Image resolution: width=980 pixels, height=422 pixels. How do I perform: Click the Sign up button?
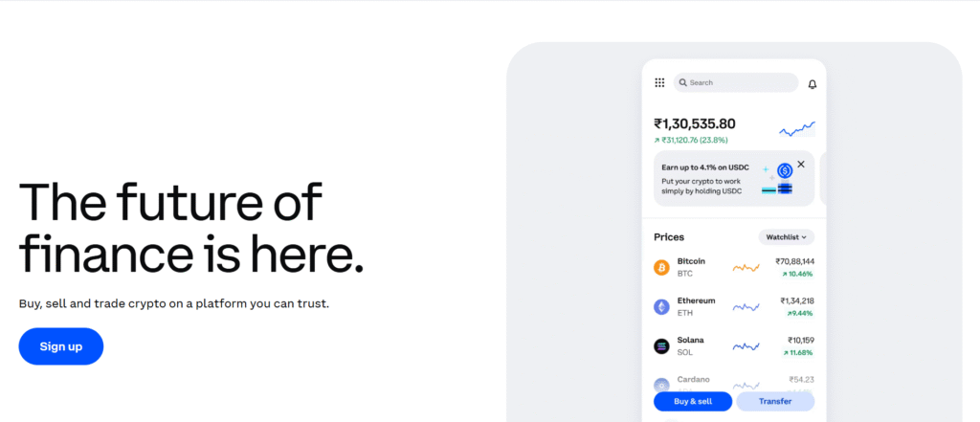(61, 346)
